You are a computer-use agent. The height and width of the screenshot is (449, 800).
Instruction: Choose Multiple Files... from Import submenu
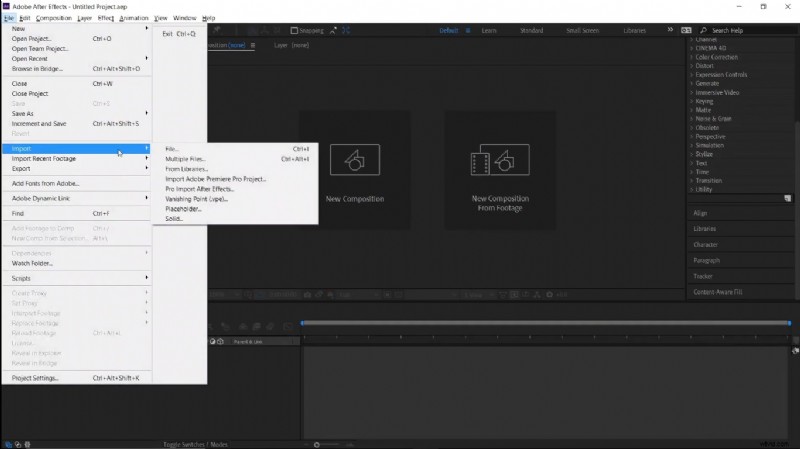coord(235,159)
